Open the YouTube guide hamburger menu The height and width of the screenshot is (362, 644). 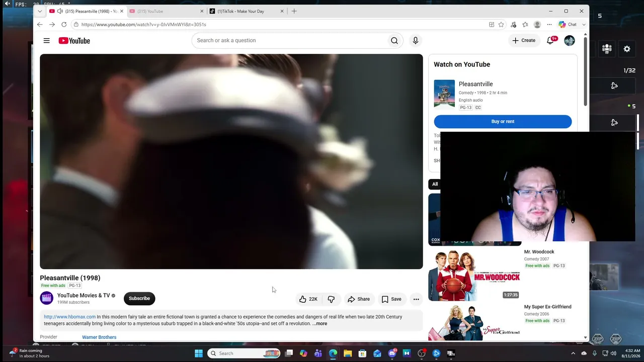46,41
